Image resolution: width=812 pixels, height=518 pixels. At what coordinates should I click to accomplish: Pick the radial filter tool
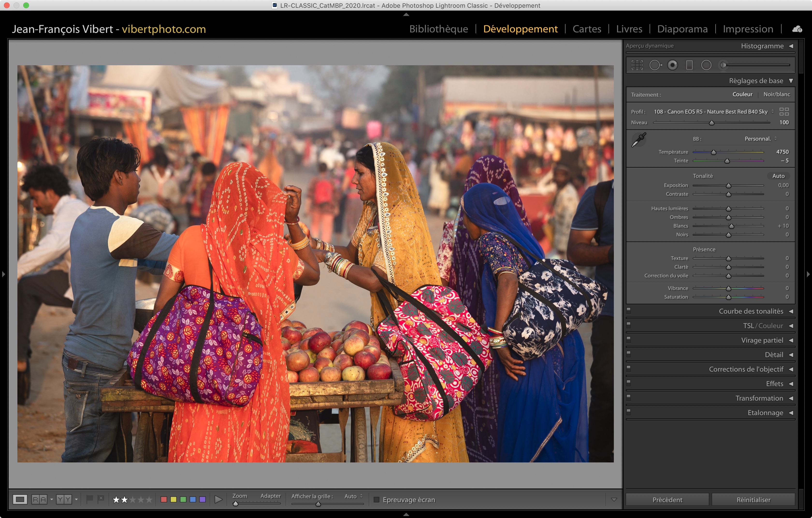click(706, 65)
